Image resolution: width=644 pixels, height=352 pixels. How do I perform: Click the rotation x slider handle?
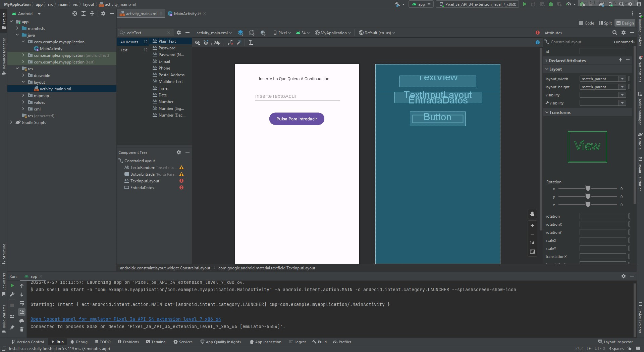click(x=588, y=188)
